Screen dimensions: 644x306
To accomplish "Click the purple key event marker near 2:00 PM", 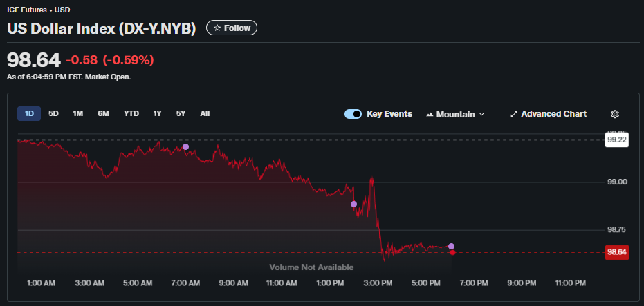I will point(353,204).
